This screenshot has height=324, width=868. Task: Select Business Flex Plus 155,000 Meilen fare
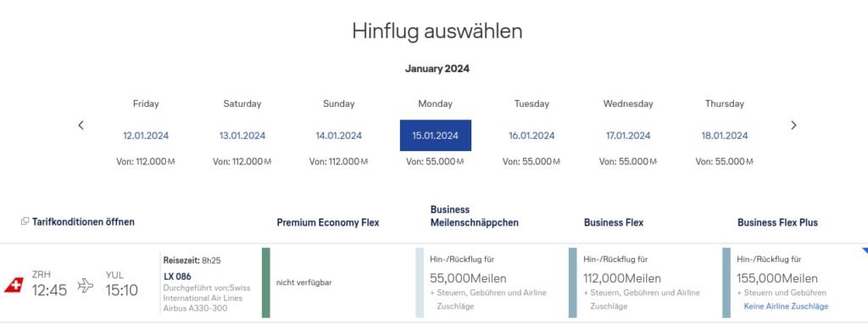click(x=795, y=282)
